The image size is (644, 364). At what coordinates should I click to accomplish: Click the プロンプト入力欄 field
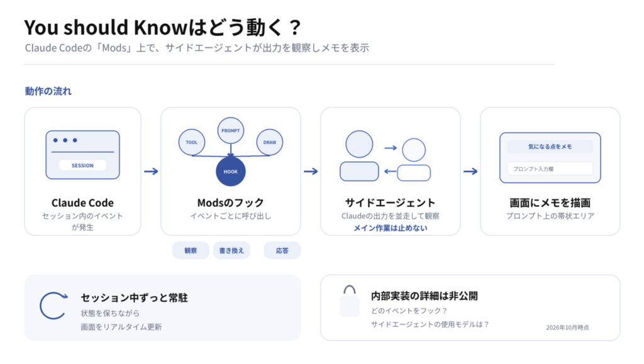[x=550, y=168]
